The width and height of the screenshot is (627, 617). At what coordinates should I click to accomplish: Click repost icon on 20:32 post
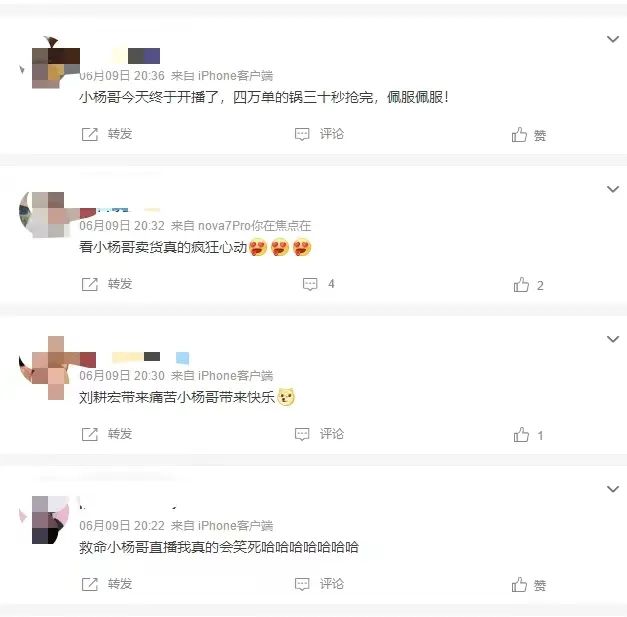click(x=90, y=284)
